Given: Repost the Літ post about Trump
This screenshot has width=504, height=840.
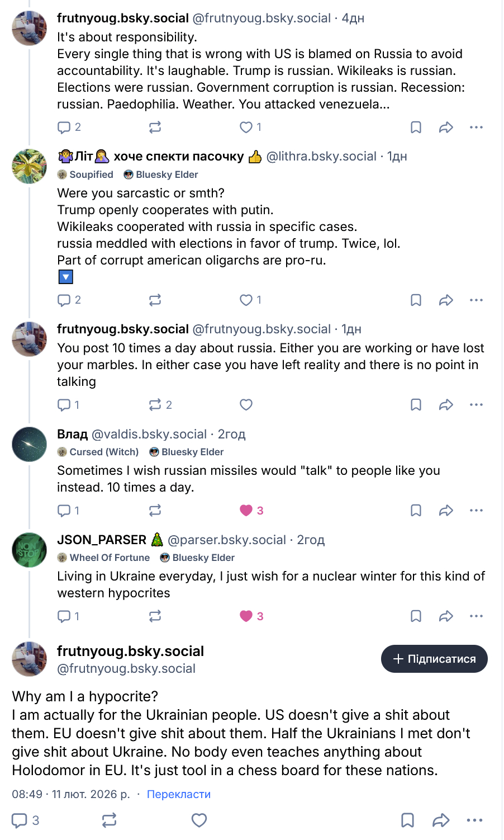Looking at the screenshot, I should [x=155, y=300].
